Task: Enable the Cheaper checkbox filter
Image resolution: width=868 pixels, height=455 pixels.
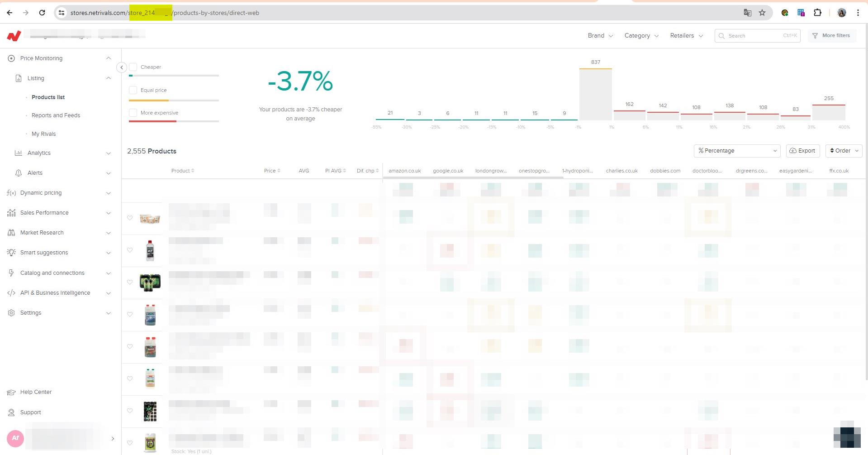Action: (x=133, y=67)
